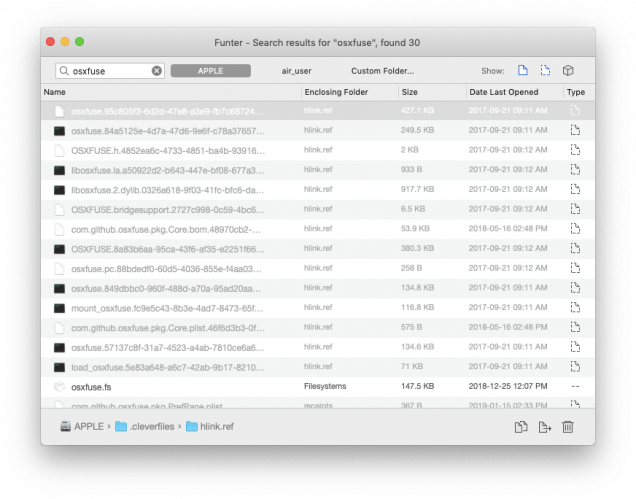This screenshot has height=499, width=636.
Task: Click bundle icon of osxfuse.fs
Action: point(60,387)
